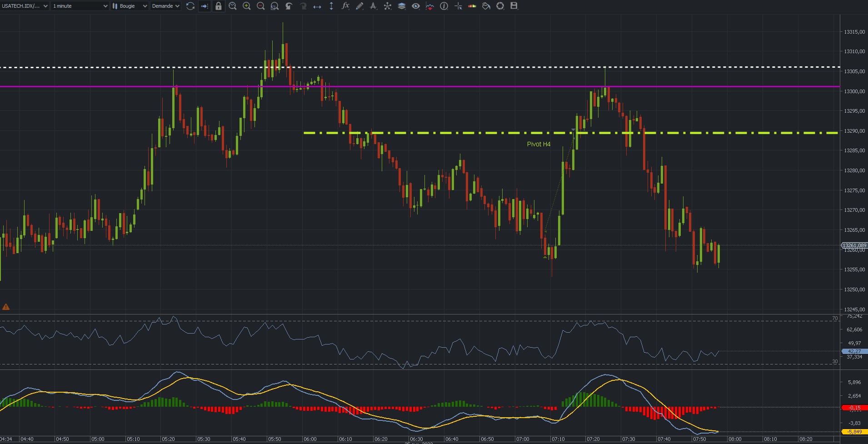The width and height of the screenshot is (868, 444).
Task: Toggle the chart lock icon
Action: pyautogui.click(x=219, y=6)
